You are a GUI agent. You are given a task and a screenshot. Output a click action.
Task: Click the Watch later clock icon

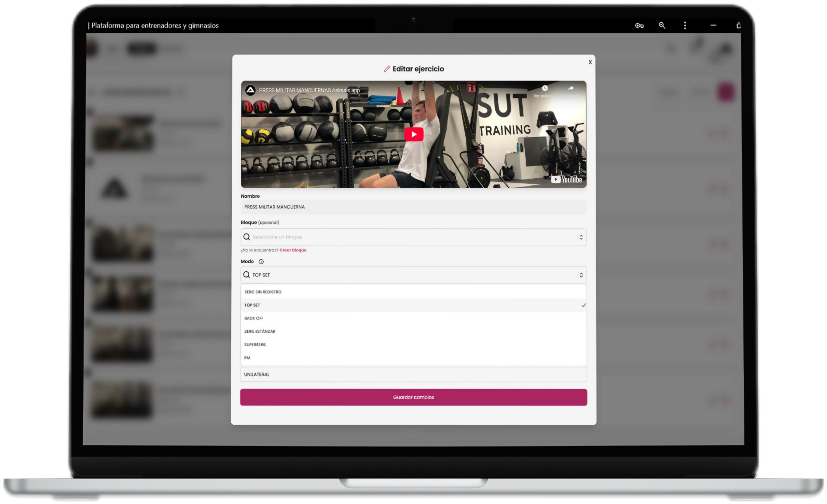pyautogui.click(x=545, y=88)
